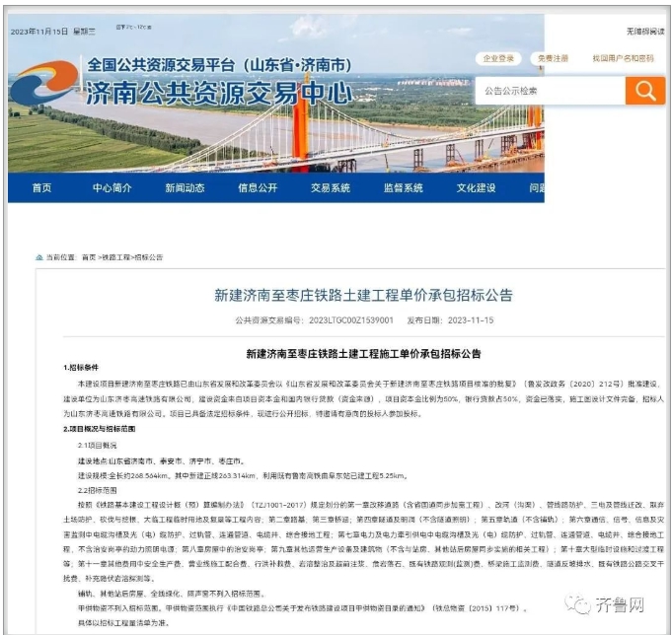The width and height of the screenshot is (672, 635).
Task: Click 招标公告 in the breadcrumb
Action: pos(149,257)
